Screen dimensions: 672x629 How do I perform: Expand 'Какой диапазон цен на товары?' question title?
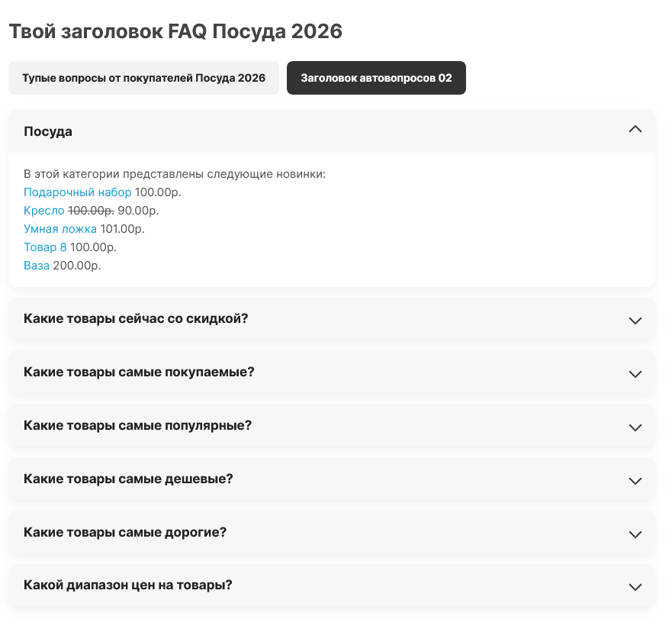coord(128,585)
